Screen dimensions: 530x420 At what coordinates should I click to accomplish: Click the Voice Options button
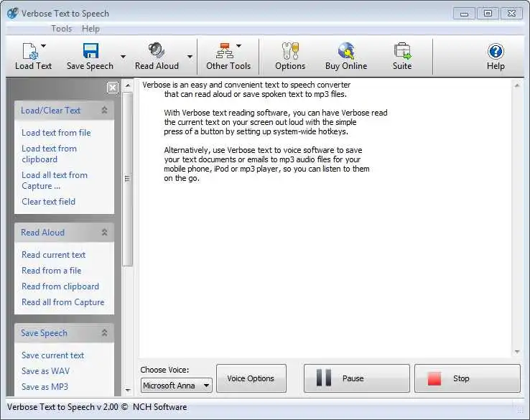pos(251,378)
